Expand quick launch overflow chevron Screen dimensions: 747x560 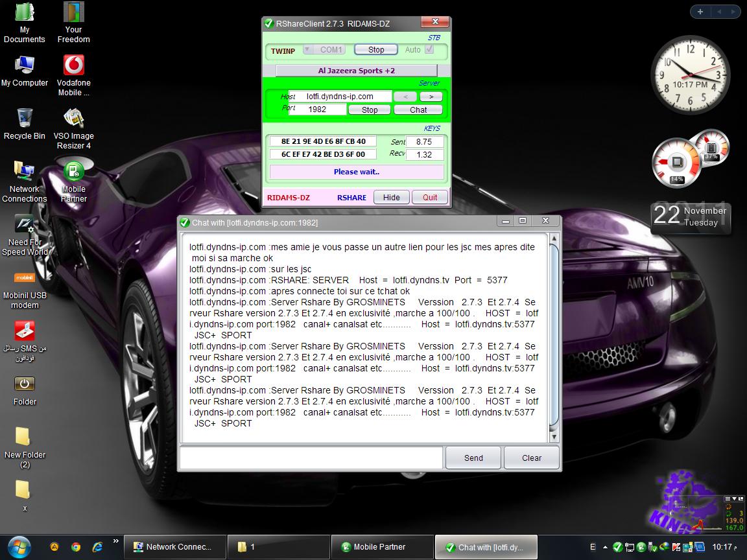click(116, 541)
